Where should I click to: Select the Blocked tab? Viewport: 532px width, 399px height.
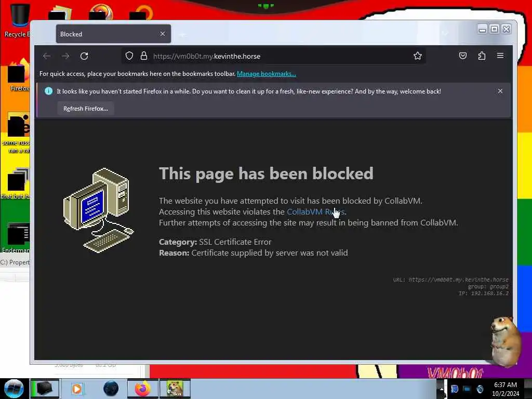(x=113, y=34)
